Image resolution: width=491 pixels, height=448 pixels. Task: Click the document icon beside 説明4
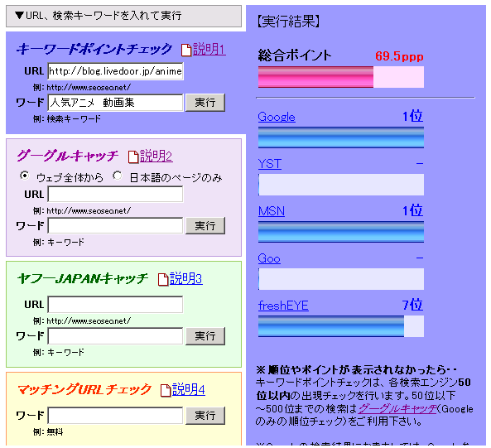click(166, 390)
